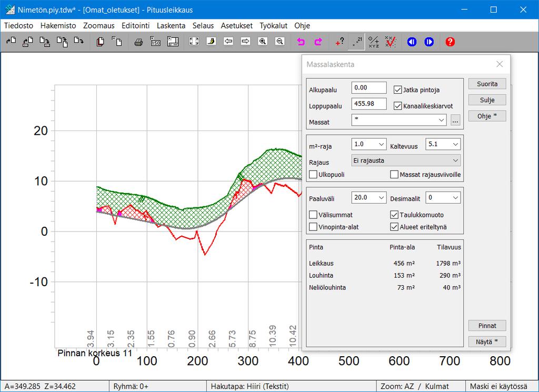Click the XYZ coordinate input icon

[374, 42]
